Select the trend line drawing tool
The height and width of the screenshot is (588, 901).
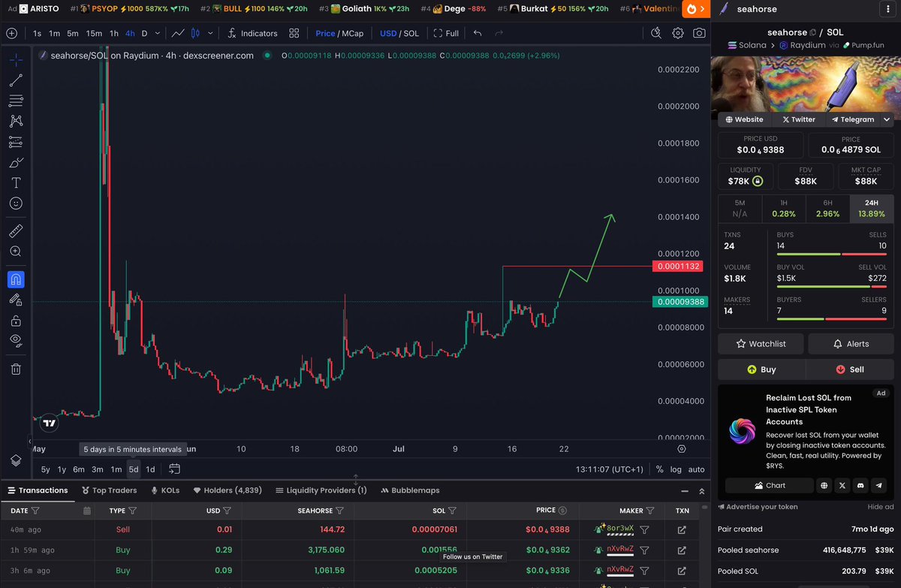coord(16,81)
